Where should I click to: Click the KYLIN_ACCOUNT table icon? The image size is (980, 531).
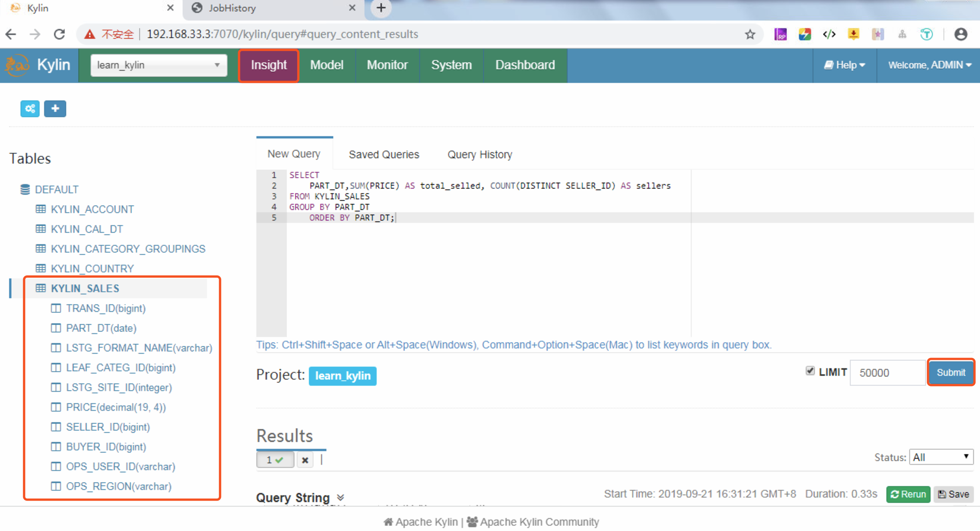tap(41, 209)
